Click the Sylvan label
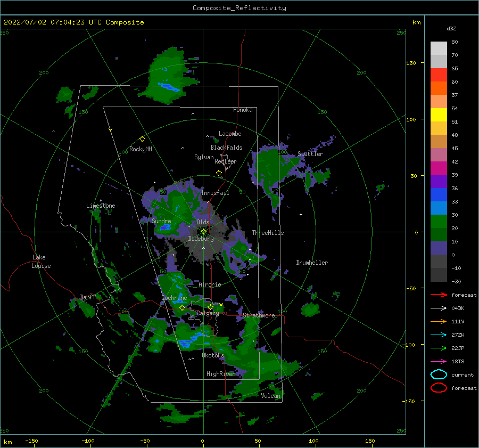The height and width of the screenshot is (448, 479). click(204, 157)
